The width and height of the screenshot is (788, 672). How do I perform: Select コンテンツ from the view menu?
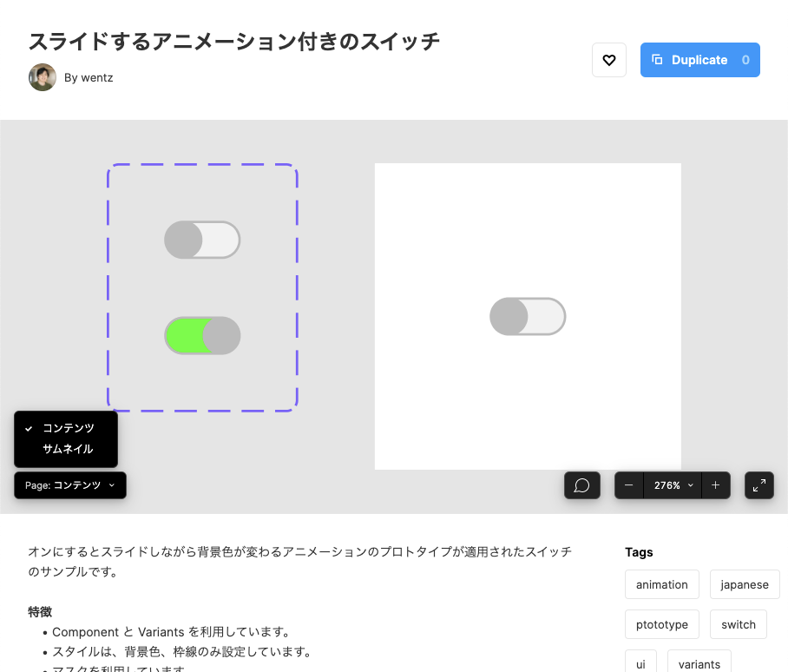coord(69,427)
